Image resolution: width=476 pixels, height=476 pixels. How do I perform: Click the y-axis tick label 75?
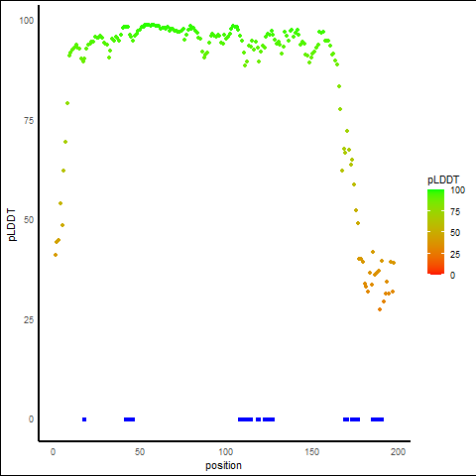(x=29, y=121)
